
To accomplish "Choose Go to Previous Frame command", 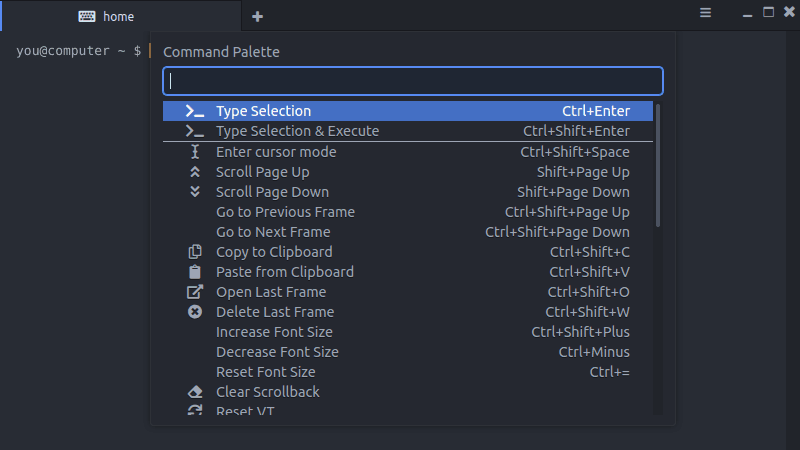I will [408, 212].
